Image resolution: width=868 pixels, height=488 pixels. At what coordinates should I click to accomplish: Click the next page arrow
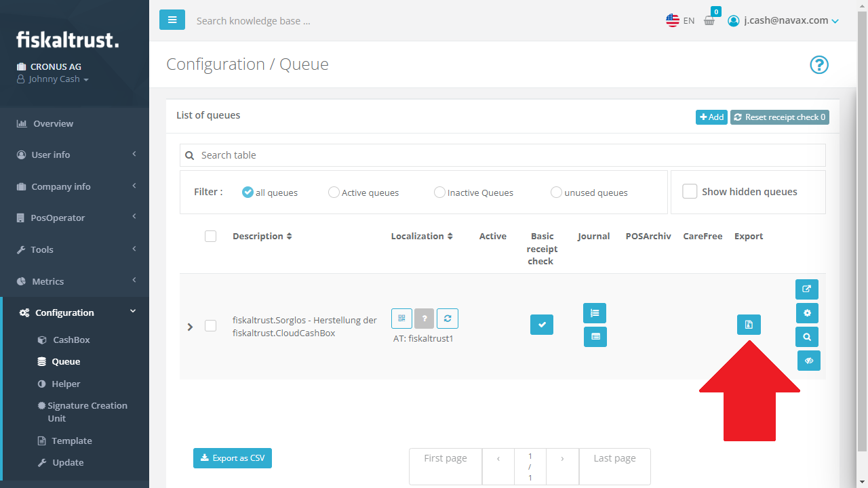click(562, 466)
